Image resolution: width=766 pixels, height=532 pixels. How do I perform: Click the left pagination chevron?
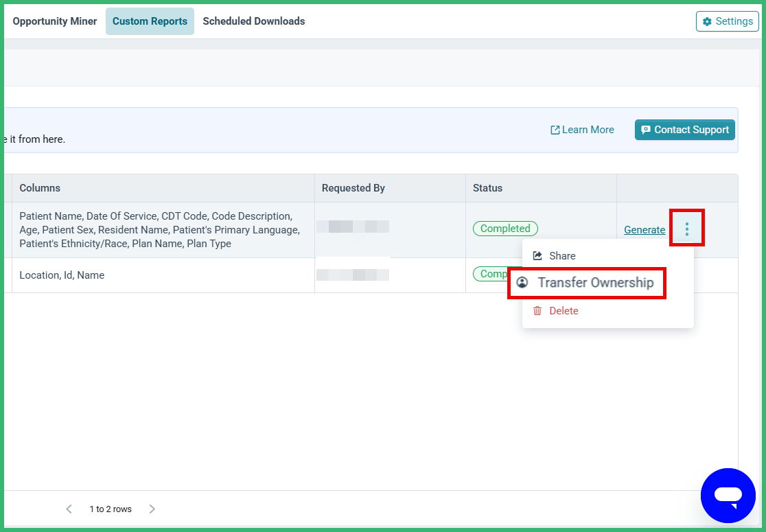[69, 509]
